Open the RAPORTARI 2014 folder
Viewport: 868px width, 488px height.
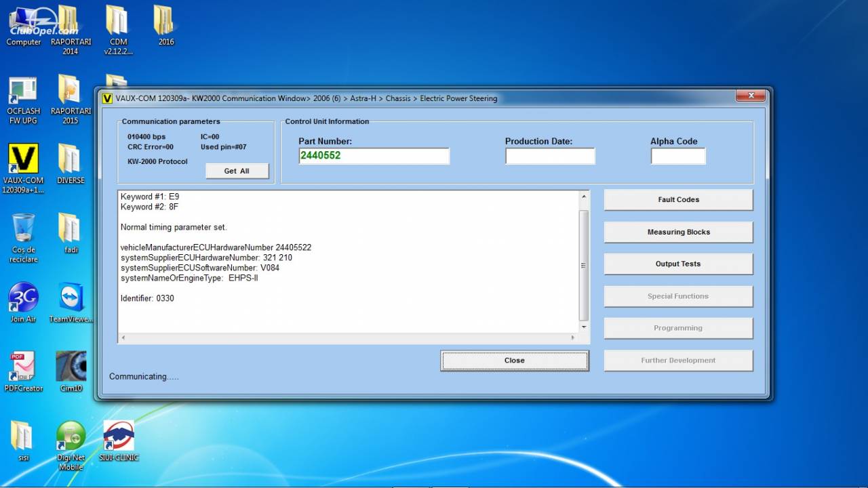[71, 30]
